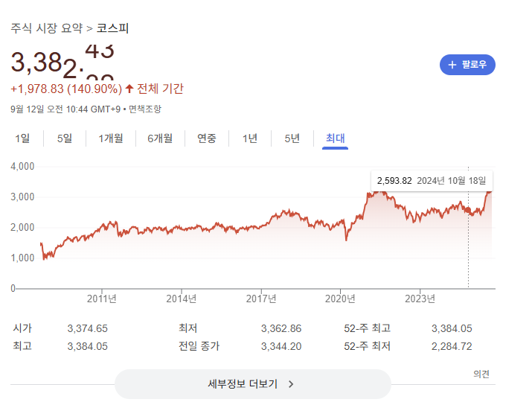The image size is (532, 402).
Task: Select the 최대 tab
Action: [x=336, y=138]
